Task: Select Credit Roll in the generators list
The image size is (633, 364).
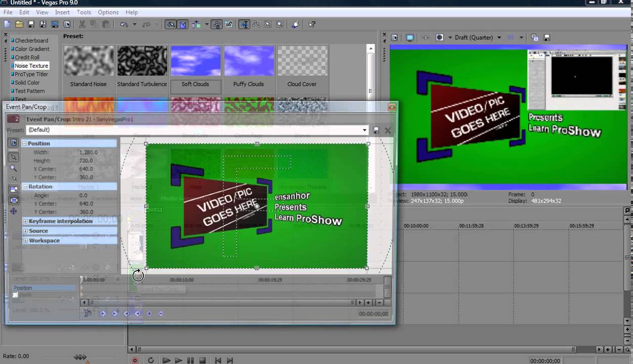Action: [x=27, y=57]
